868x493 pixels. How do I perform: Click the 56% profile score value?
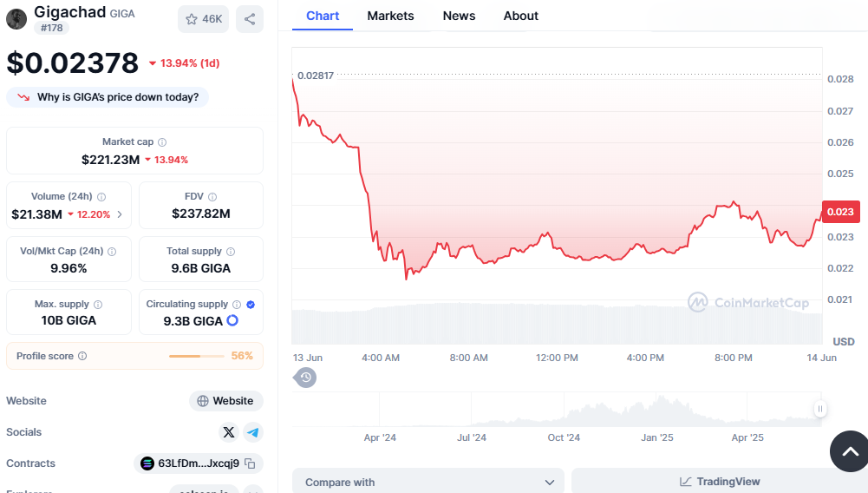(242, 356)
